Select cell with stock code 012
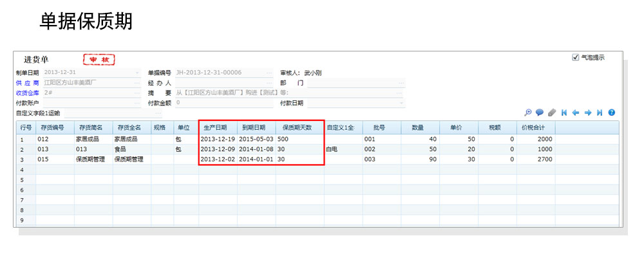644x254 pixels. pos(55,139)
